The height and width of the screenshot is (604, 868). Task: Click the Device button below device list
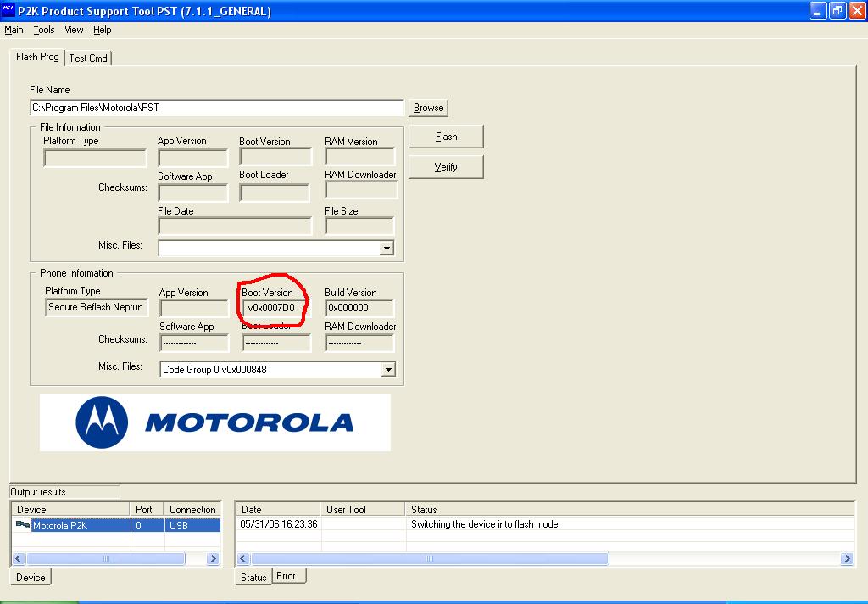point(31,578)
